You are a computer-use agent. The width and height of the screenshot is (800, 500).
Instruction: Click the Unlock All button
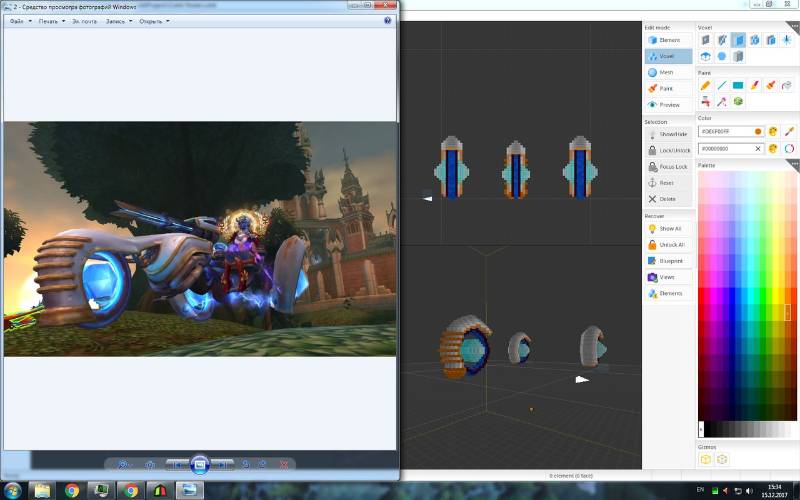click(x=669, y=245)
